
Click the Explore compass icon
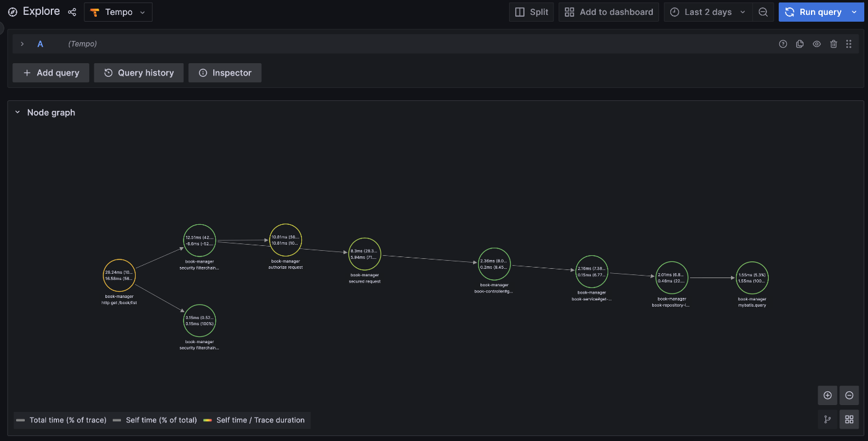coord(12,12)
